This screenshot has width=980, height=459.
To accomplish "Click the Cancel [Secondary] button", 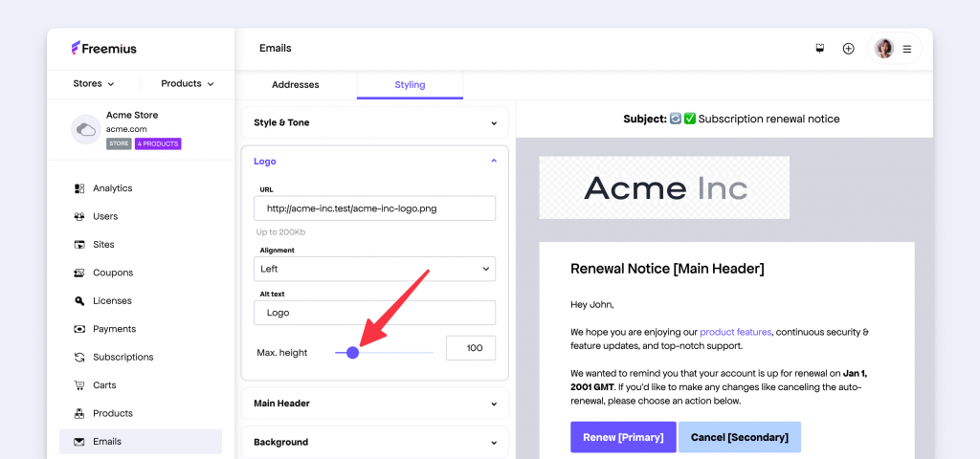I will click(x=740, y=437).
